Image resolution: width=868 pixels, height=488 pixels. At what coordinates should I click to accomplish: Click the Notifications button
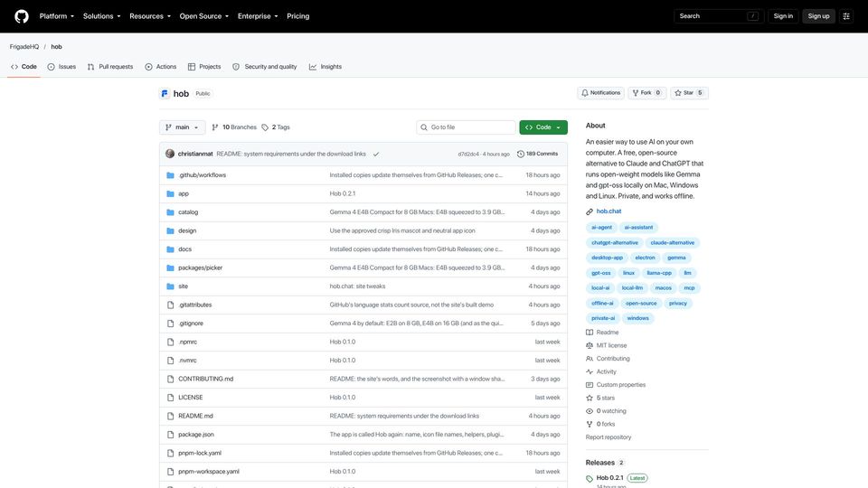tap(600, 93)
